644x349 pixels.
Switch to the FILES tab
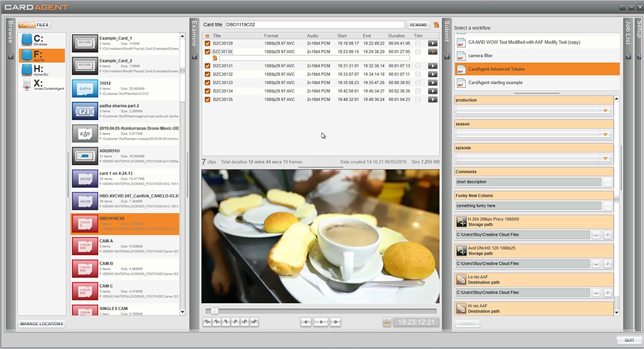[43, 25]
